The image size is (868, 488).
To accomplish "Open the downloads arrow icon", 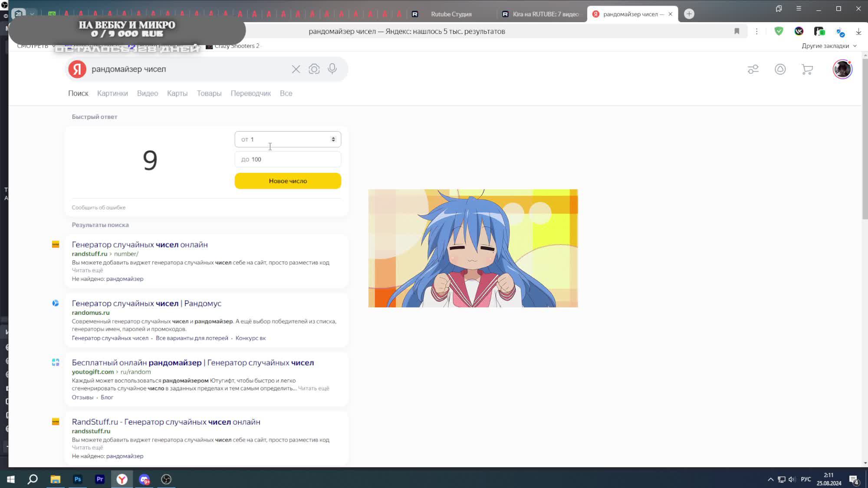I will tap(858, 31).
